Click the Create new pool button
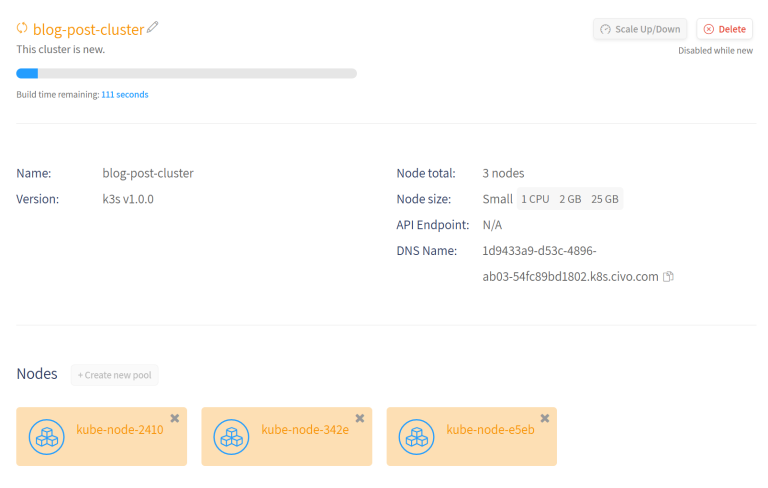Screen dimensions: 768x488 115,375
